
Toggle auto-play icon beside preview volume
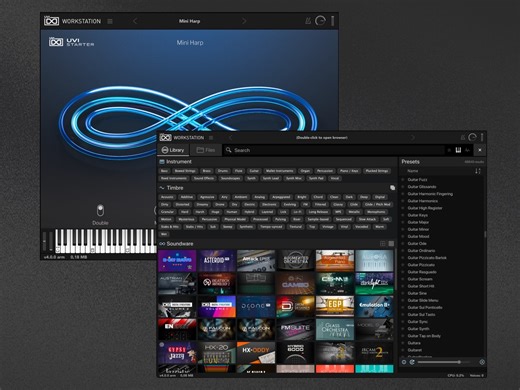pos(412,362)
